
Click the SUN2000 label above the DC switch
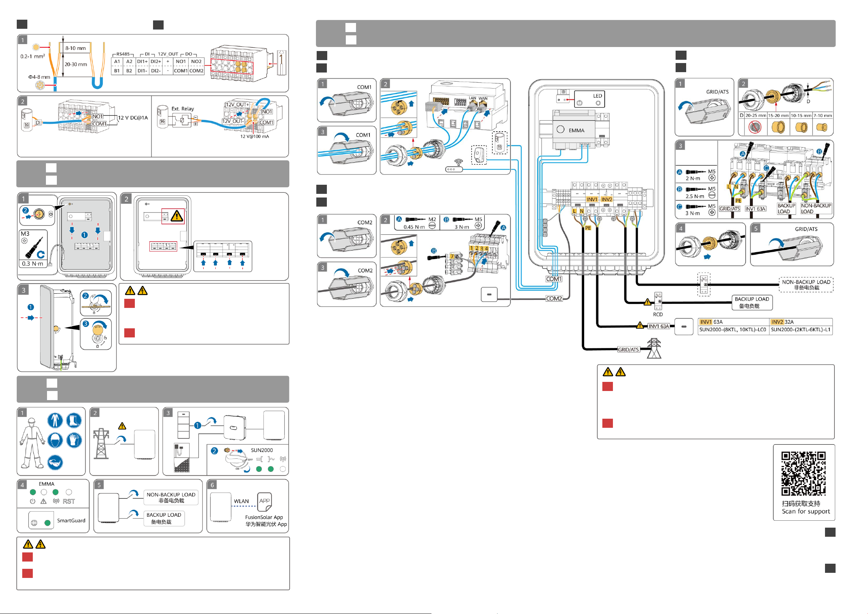(262, 450)
